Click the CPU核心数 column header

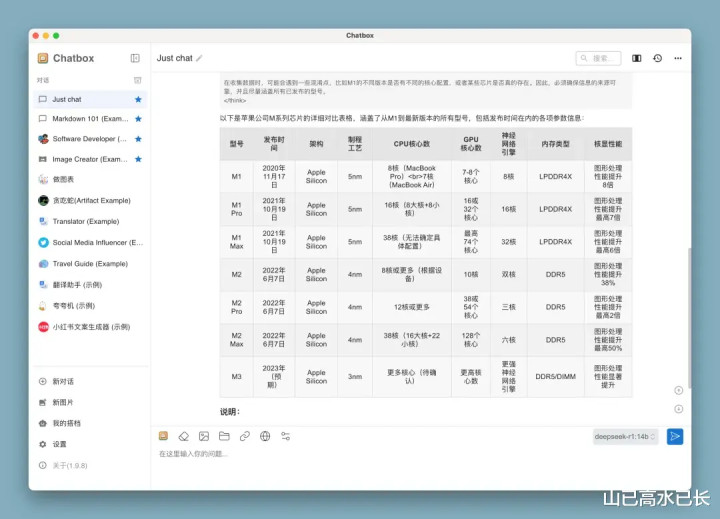pos(411,144)
